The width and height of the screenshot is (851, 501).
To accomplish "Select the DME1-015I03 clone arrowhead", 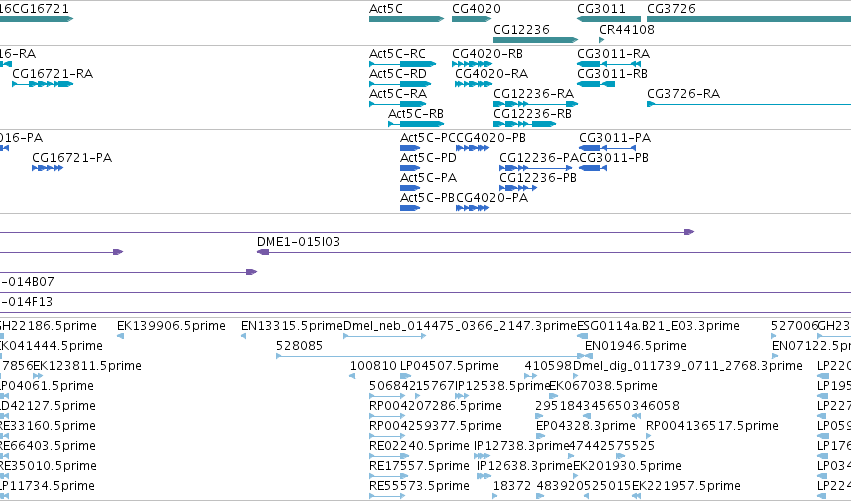I will pos(263,252).
